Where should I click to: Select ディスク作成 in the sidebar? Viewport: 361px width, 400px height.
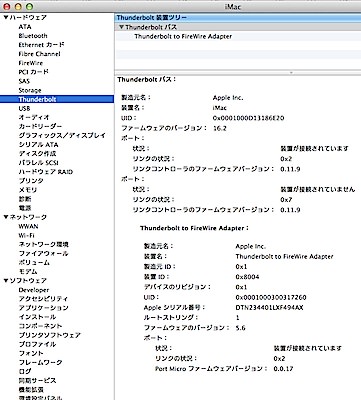coord(37,154)
